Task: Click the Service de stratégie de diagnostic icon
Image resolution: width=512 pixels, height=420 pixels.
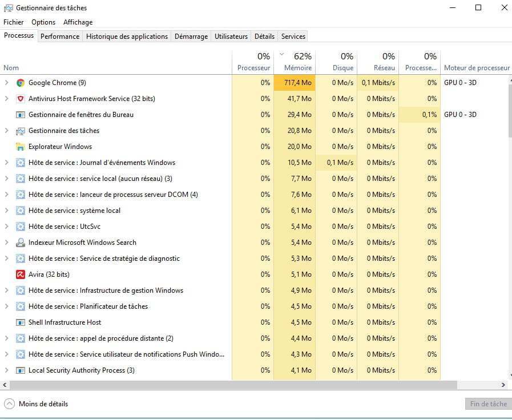Action: coord(20,259)
